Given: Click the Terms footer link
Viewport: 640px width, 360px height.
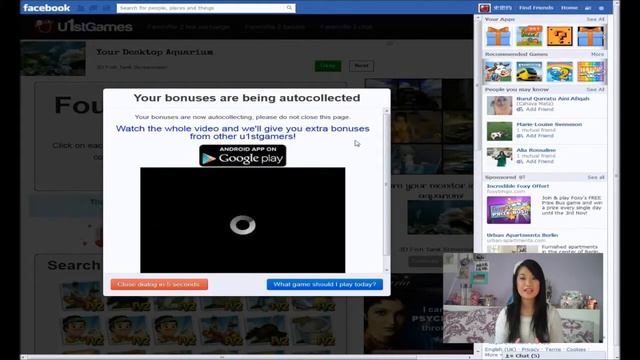Looking at the screenshot, I should tap(553, 349).
